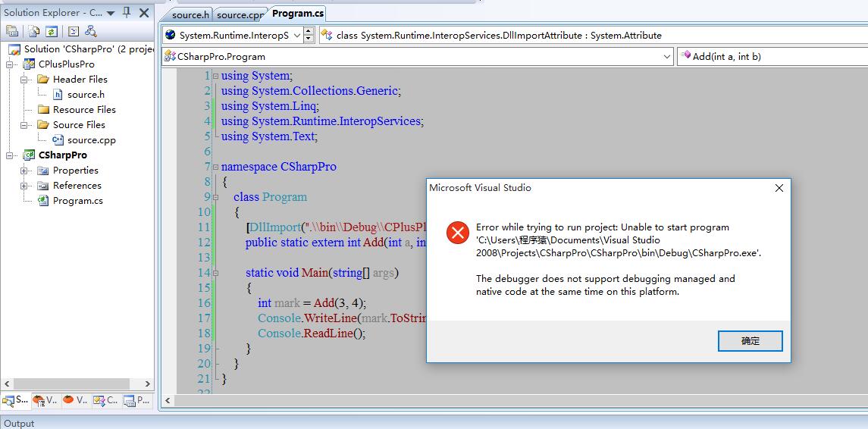Viewport: 868px width, 429px height.
Task: Toggle auto-hide pin on Solution Explorer
Action: click(126, 12)
